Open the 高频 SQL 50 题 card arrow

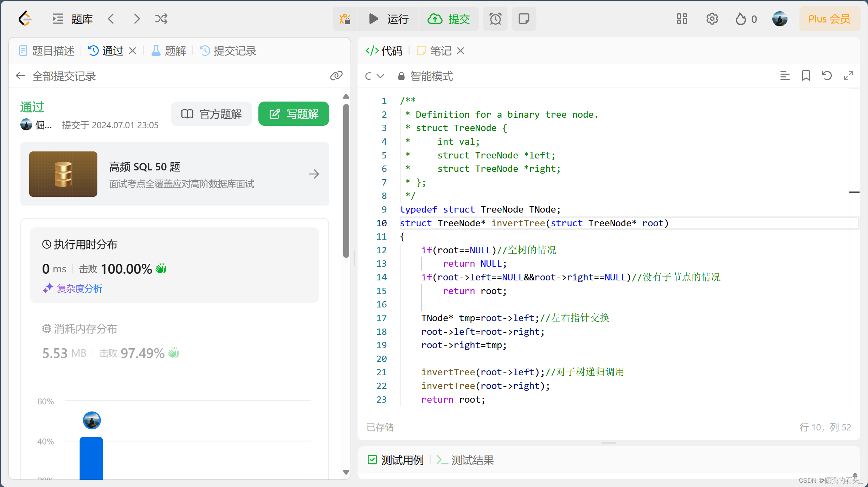[x=314, y=174]
